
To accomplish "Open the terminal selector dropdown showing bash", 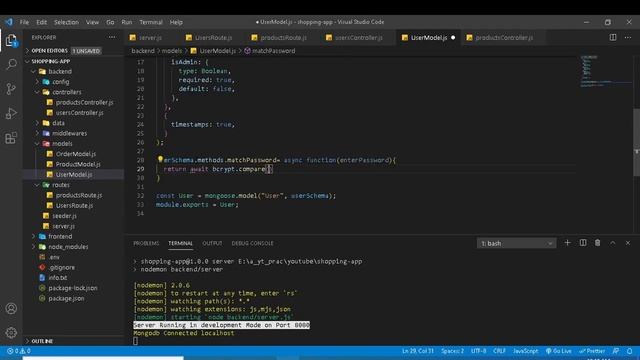I will (516, 243).
